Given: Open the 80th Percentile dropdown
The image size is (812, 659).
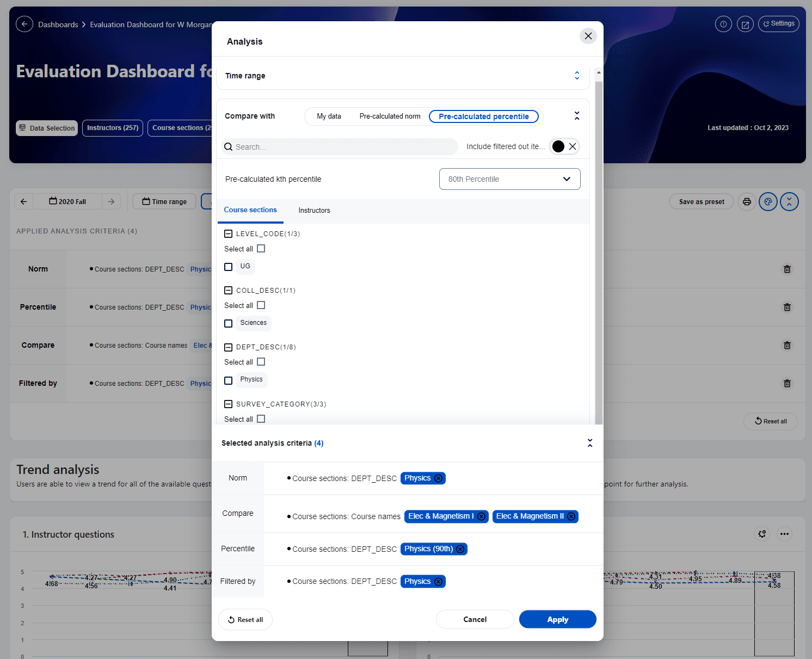Looking at the screenshot, I should [509, 179].
